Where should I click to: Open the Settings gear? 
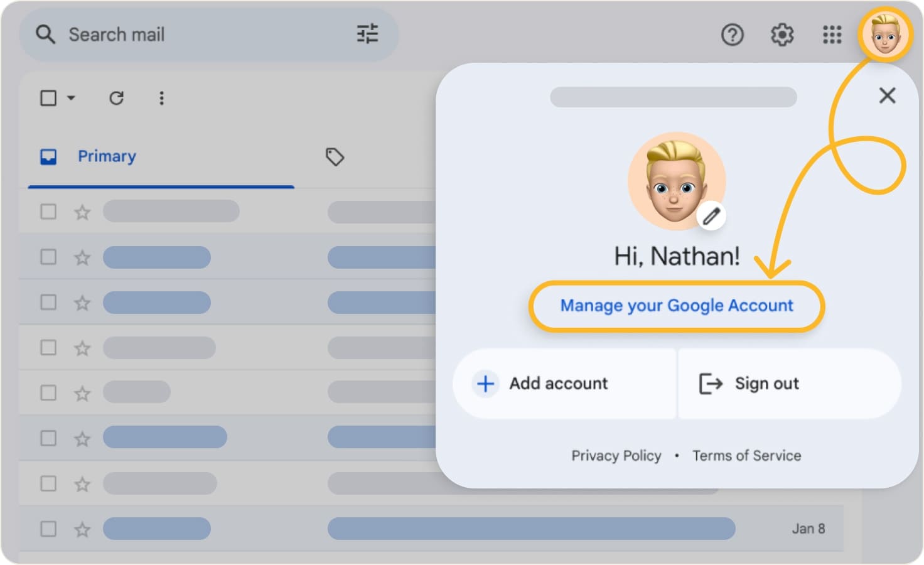[x=782, y=35]
